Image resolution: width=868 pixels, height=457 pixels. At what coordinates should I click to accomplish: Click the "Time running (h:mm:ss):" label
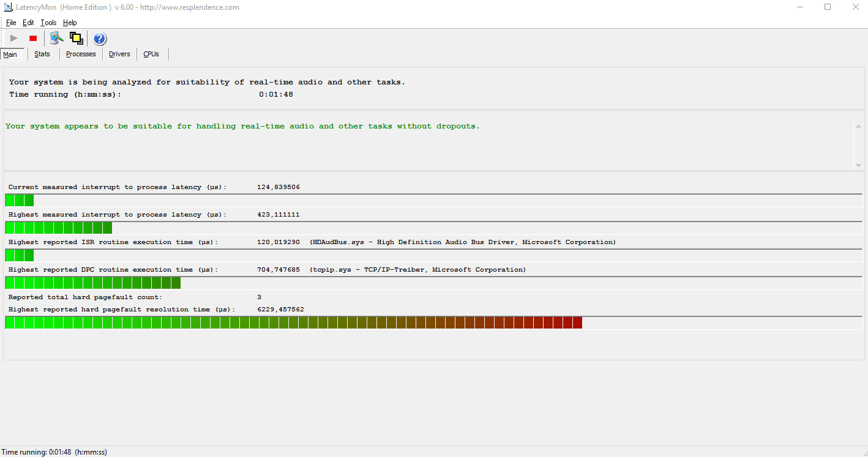[x=65, y=94]
